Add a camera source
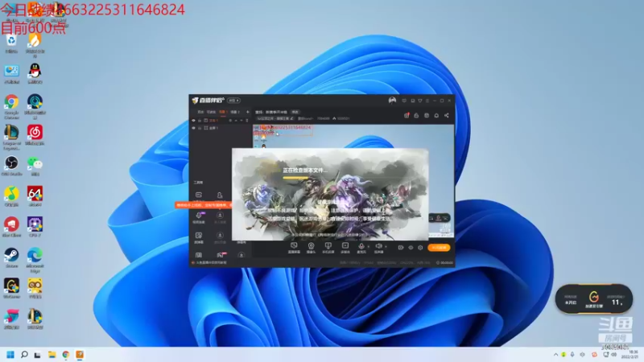 311,247
